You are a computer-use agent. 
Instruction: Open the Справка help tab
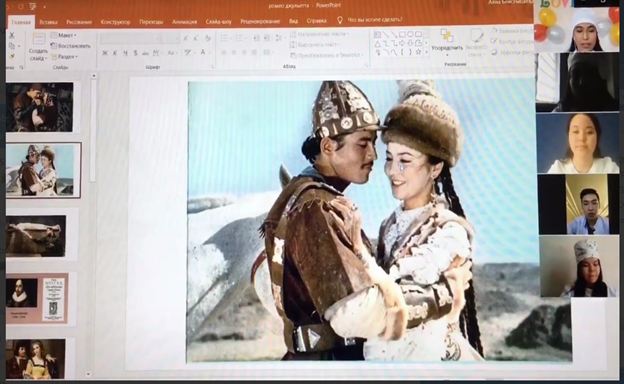316,21
